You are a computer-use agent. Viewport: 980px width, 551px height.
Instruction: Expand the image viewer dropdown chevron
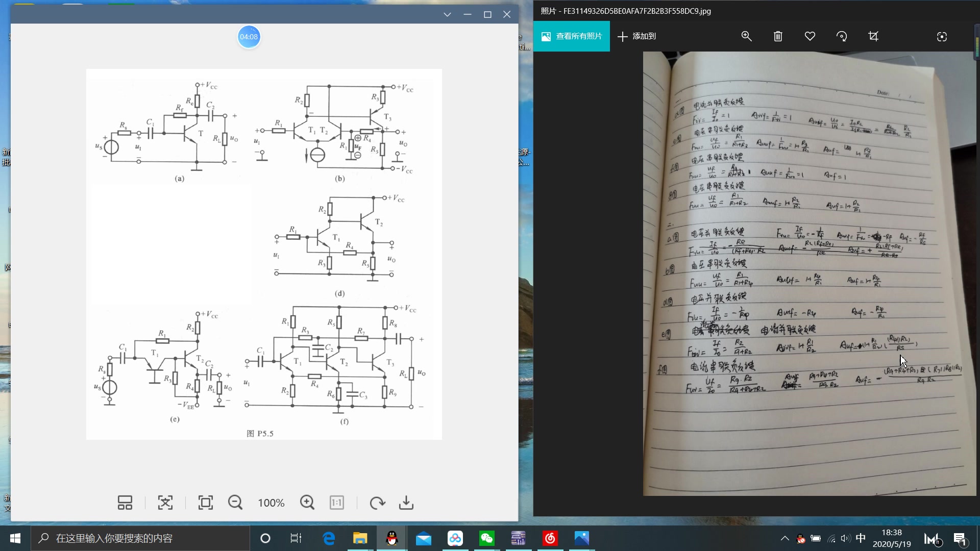(x=447, y=14)
